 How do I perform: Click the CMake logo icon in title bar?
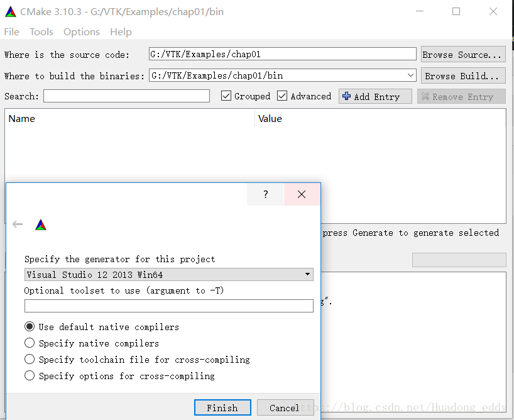click(11, 12)
